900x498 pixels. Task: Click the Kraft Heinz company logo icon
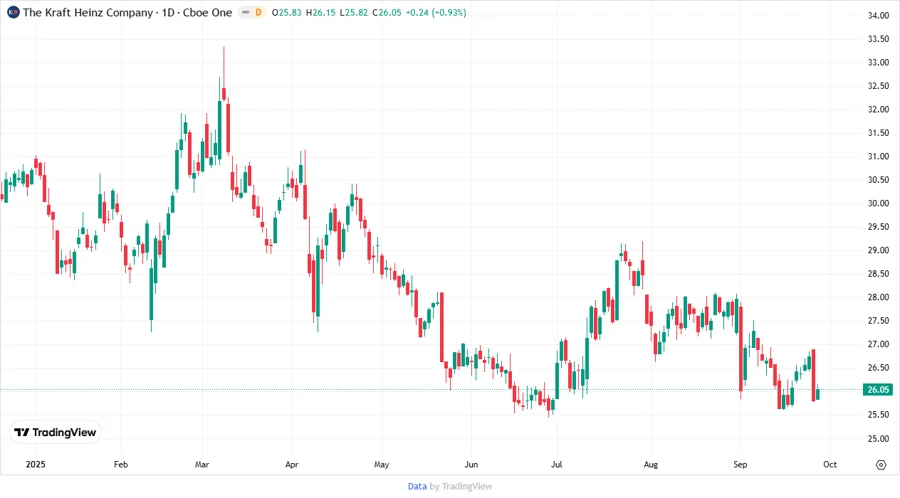pyautogui.click(x=13, y=12)
